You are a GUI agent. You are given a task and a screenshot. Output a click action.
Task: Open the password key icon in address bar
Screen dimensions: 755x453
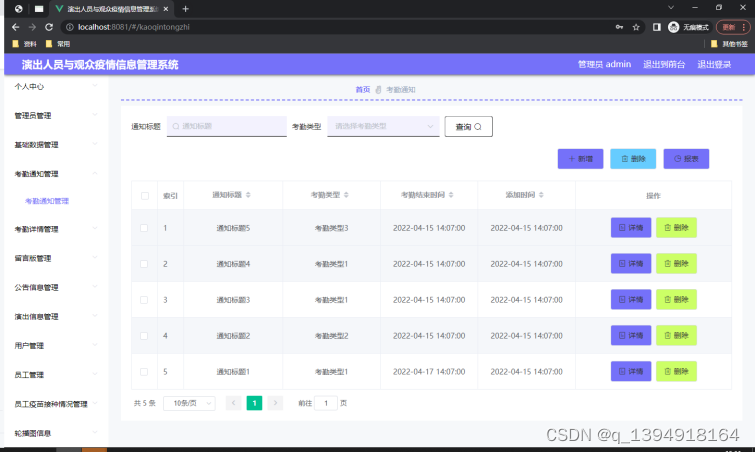point(619,27)
